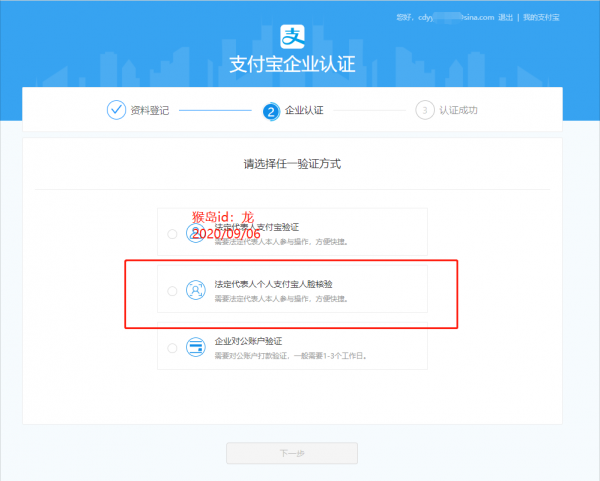600x481 pixels.
Task: Click the step 2 企业认证 circle icon
Action: tap(271, 112)
